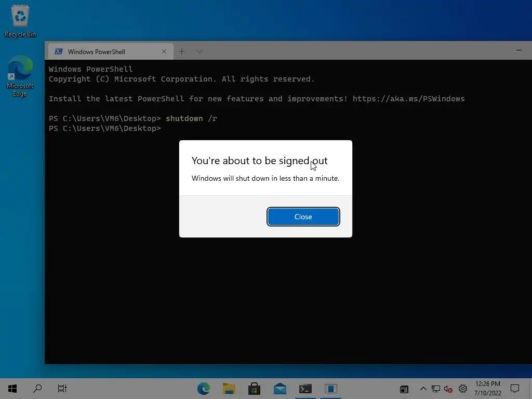Launch Microsoft Edge from the taskbar
532x399 pixels.
(x=204, y=389)
